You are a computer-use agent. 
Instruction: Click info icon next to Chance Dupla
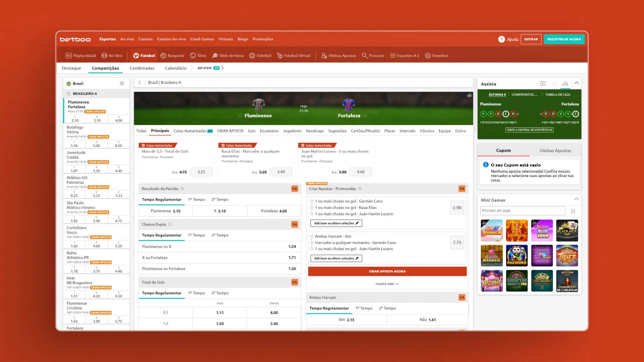click(x=170, y=225)
